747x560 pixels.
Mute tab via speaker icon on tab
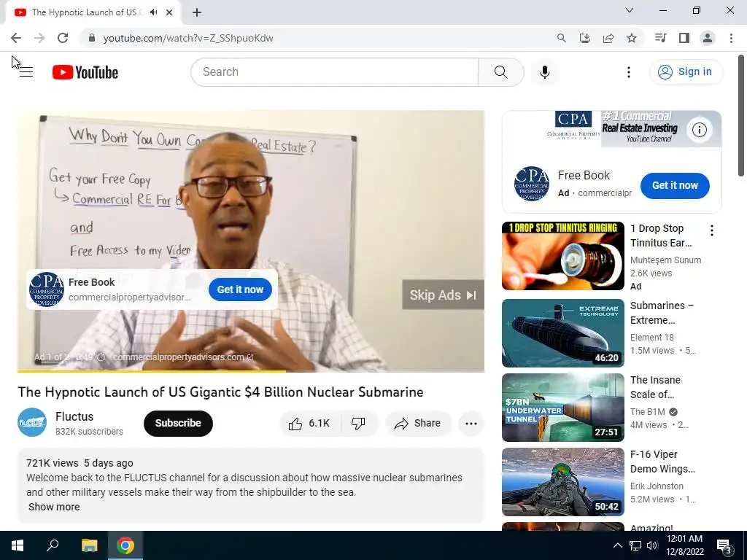click(x=153, y=12)
